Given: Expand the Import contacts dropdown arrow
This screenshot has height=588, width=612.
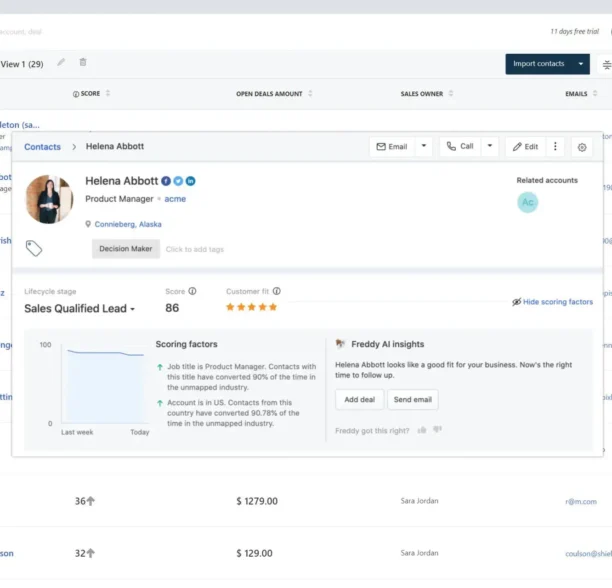Looking at the screenshot, I should (x=581, y=64).
